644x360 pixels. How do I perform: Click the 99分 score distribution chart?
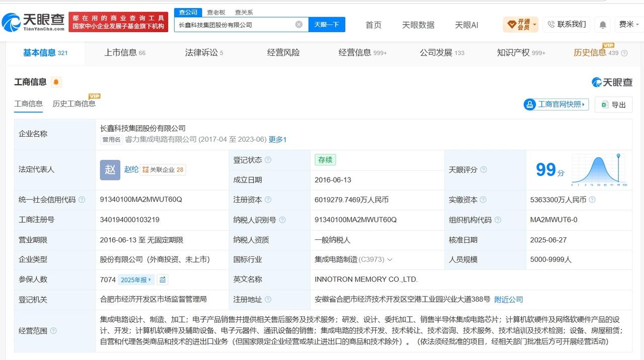(x=598, y=170)
